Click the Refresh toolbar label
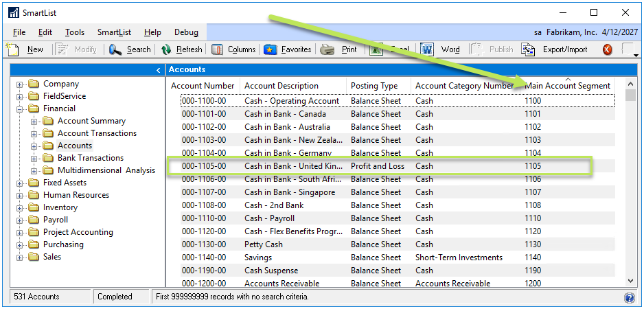 [x=189, y=49]
